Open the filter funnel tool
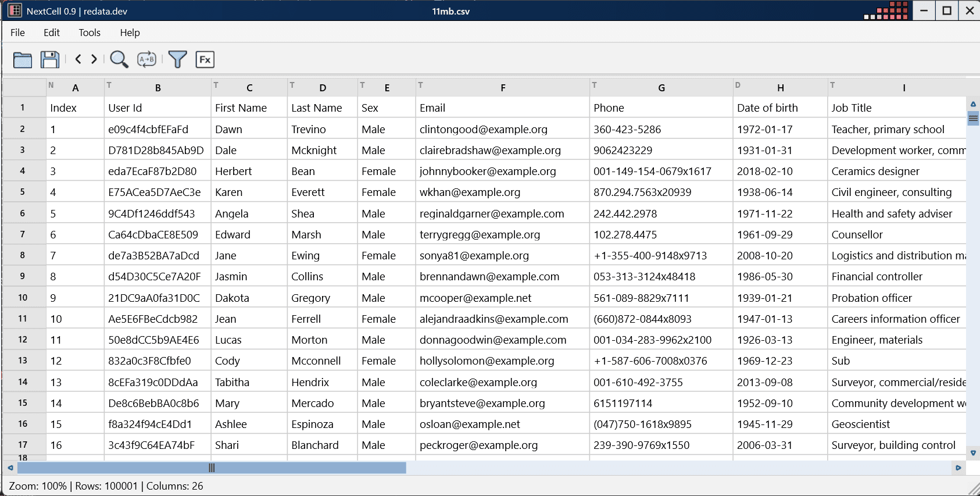The width and height of the screenshot is (980, 496). [x=177, y=59]
